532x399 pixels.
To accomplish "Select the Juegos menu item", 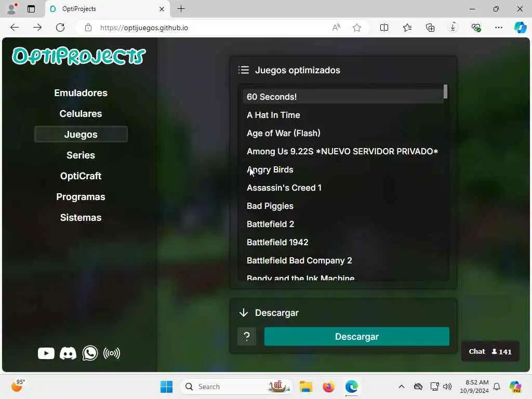I will coord(81,134).
